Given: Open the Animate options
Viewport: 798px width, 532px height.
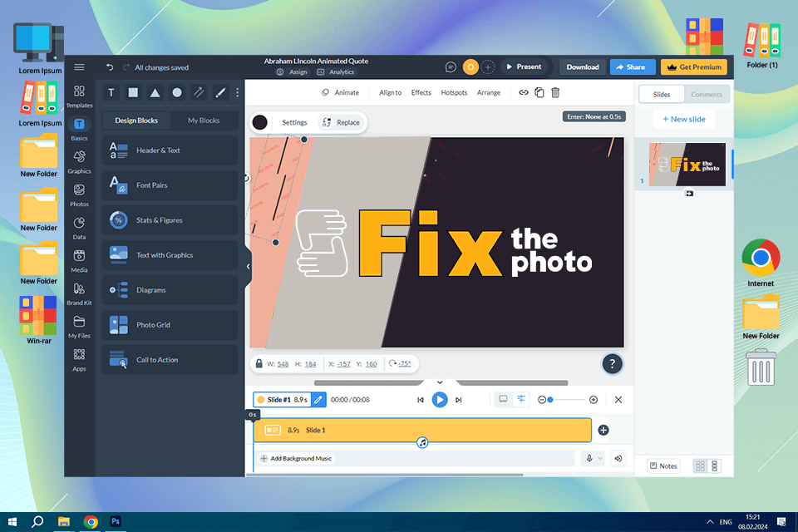Looking at the screenshot, I should pos(341,92).
